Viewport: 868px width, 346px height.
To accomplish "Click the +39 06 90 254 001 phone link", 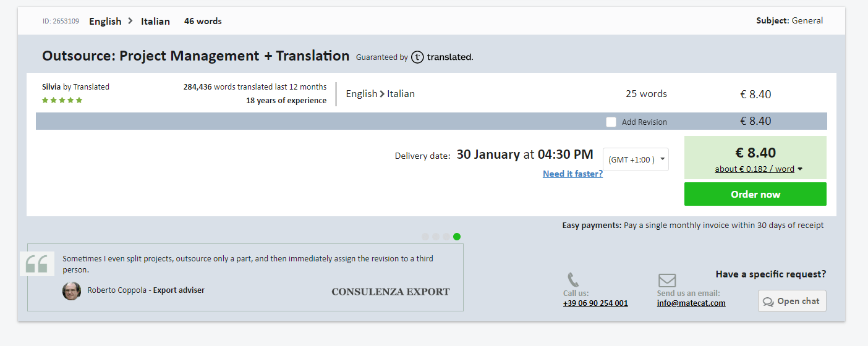I will pyautogui.click(x=595, y=303).
